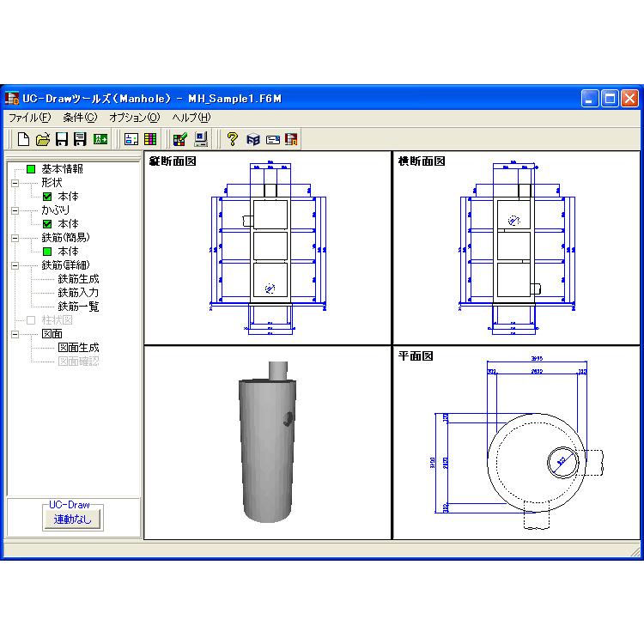Viewport: 644px width, 644px height.
Task: Click the first floppy disk Save icon
Action: click(x=62, y=139)
